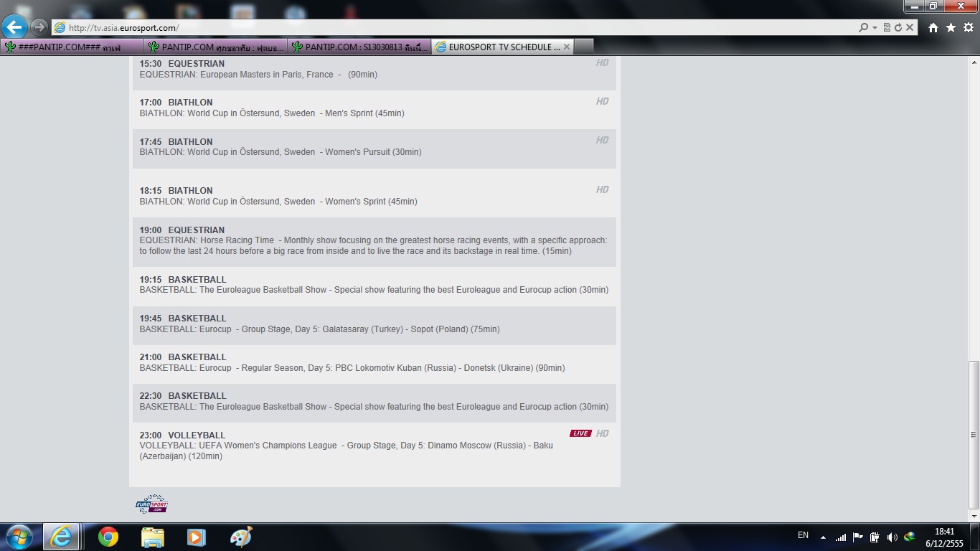Select the 22:30 BASKETBALL heading
The image size is (980, 551).
tap(183, 396)
